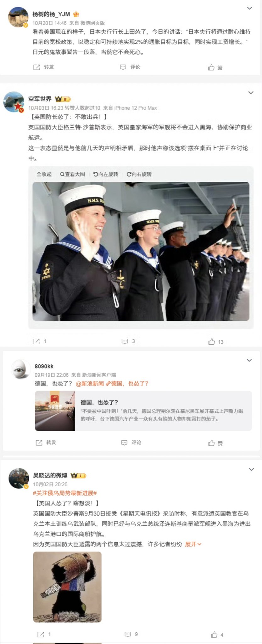Open comments on 杨树的杨_YJM post
Screen dimensions: 262x644
(130, 67)
